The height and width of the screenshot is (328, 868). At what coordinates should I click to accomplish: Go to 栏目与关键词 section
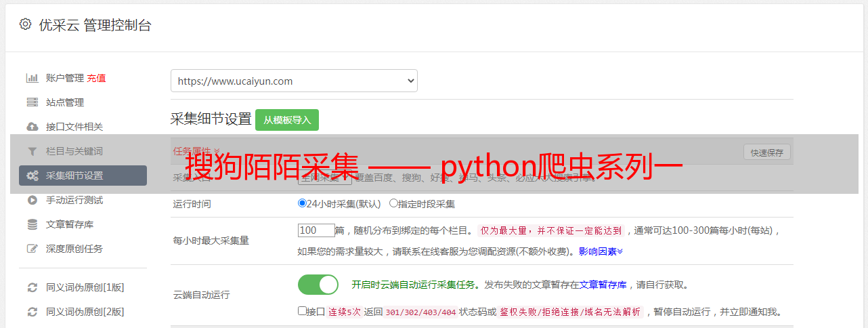pos(74,151)
